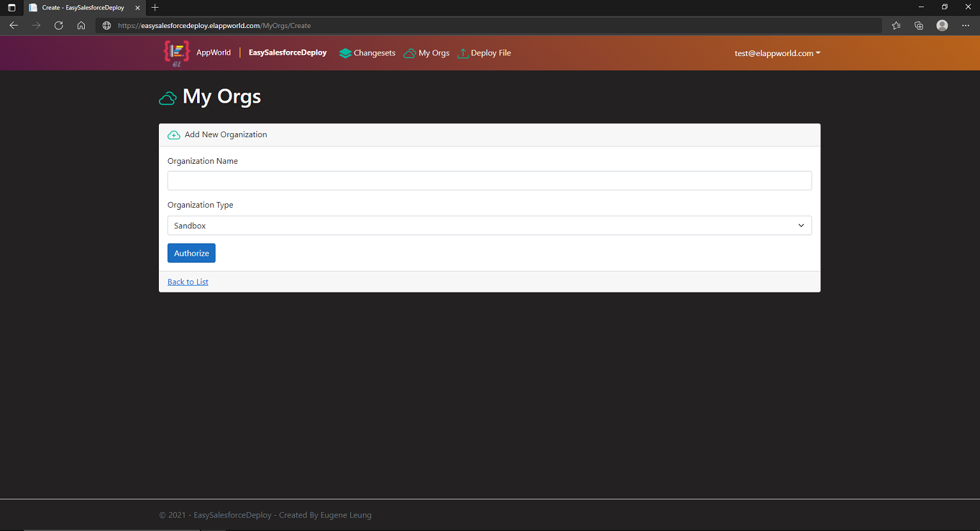
Task: Click the Deploy File upload icon
Action: (x=463, y=54)
